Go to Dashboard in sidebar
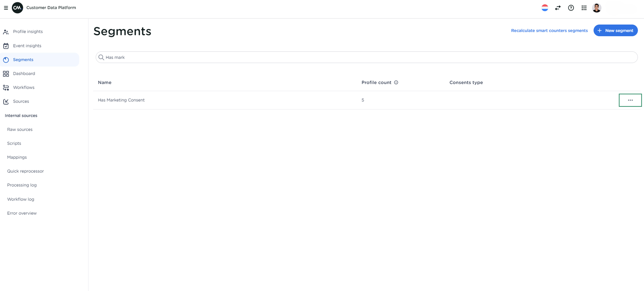 tap(24, 73)
